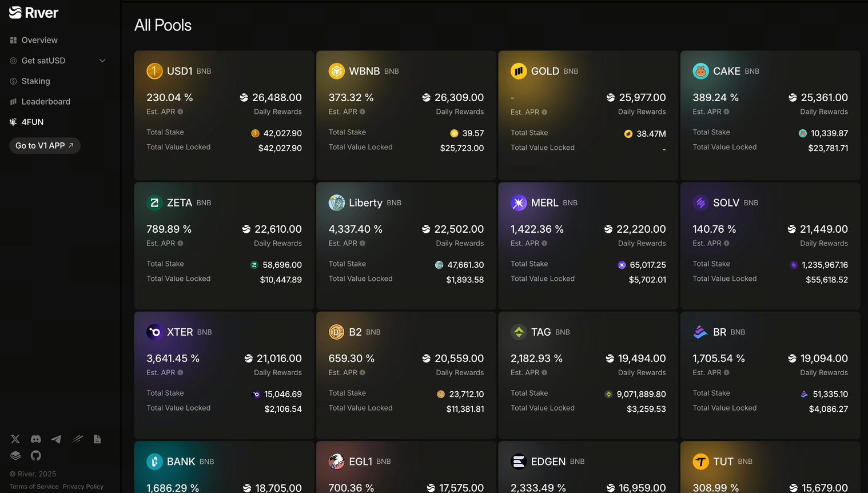The image size is (868, 493).
Task: Click the document file icon in sidebar footer
Action: [97, 439]
